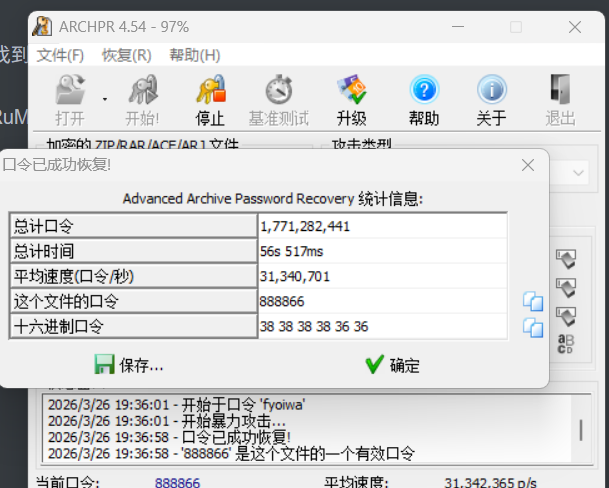Click the 平均速度(口令/秒) row label
Image resolution: width=609 pixels, height=488 pixels.
(133, 276)
